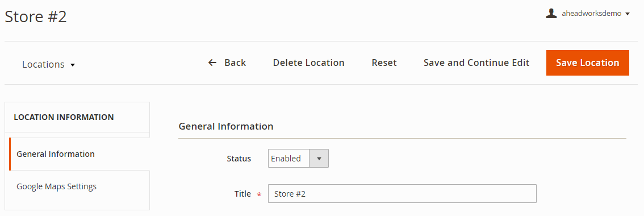Screen dimensions: 644x216
Task: Click the Status field label
Action: point(239,159)
